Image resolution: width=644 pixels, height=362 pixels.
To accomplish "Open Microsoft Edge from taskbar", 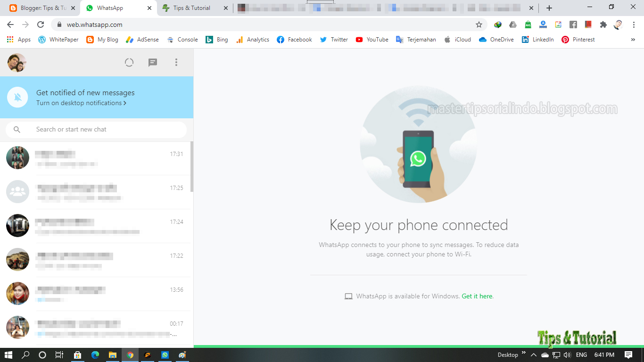I will pos(95,355).
